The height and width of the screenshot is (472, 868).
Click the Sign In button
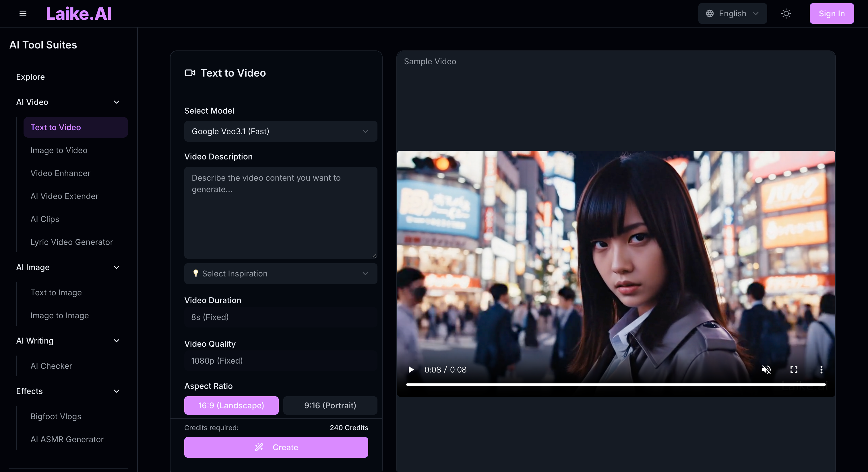[832, 13]
